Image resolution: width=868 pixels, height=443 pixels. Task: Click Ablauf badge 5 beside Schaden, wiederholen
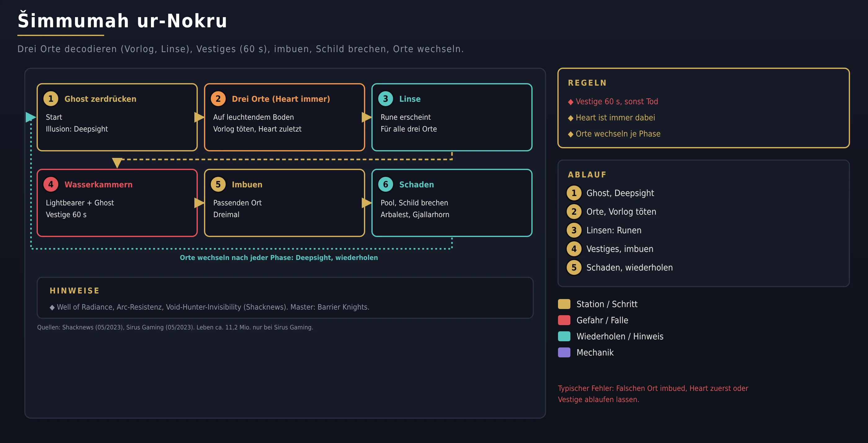(x=574, y=268)
